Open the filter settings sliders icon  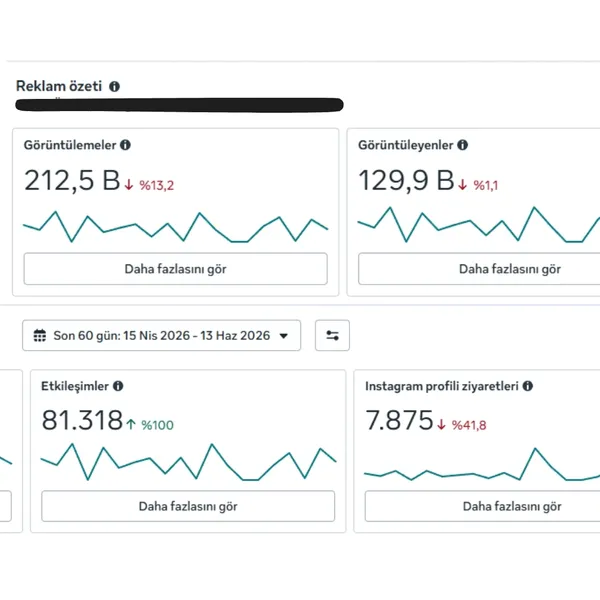tap(332, 336)
